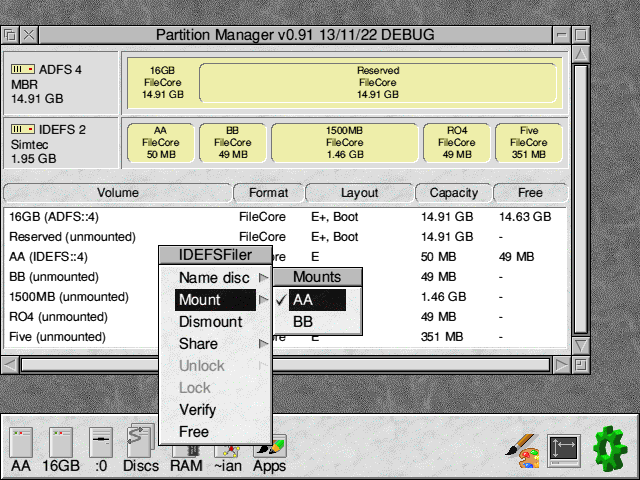Click the :0 floppy drive icon
The height and width of the screenshot is (480, 640).
tap(101, 448)
